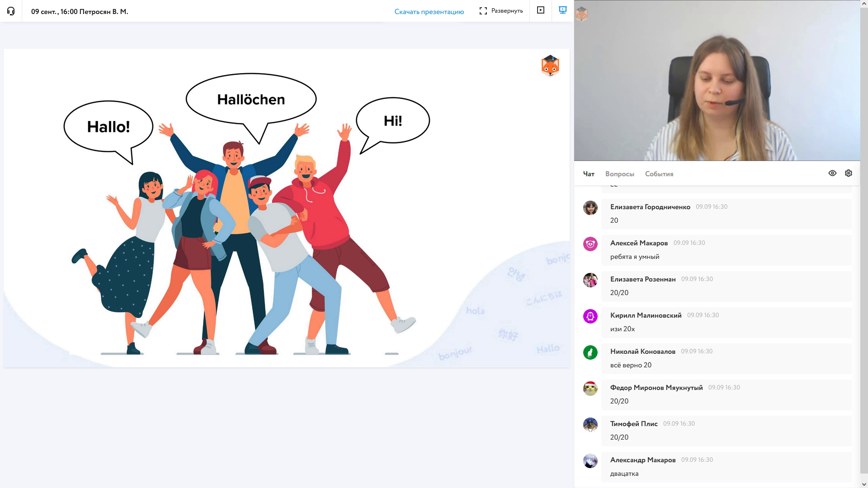Click the presenter webcam video
This screenshot has height=488, width=868.
(x=717, y=81)
